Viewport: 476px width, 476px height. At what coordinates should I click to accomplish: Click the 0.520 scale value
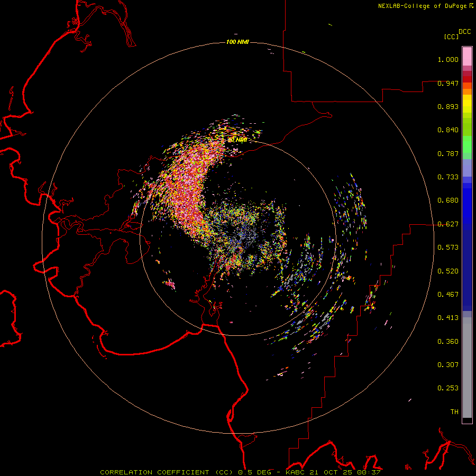pyautogui.click(x=448, y=271)
